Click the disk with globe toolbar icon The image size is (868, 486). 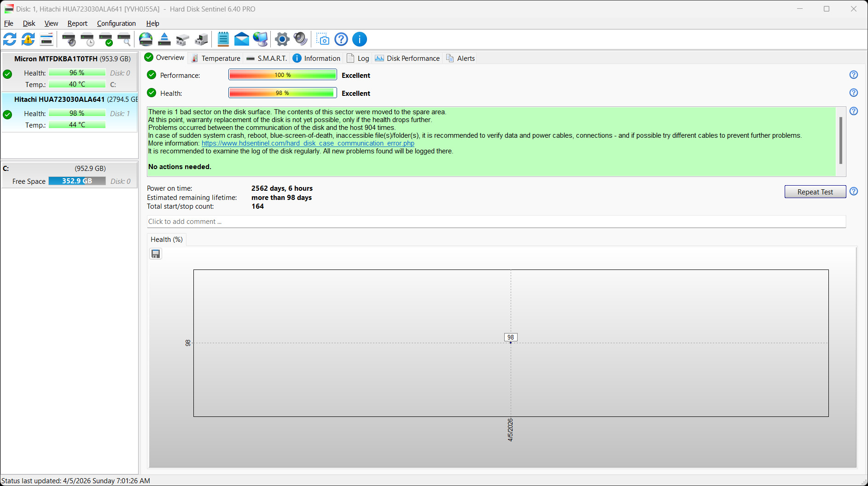coord(146,40)
